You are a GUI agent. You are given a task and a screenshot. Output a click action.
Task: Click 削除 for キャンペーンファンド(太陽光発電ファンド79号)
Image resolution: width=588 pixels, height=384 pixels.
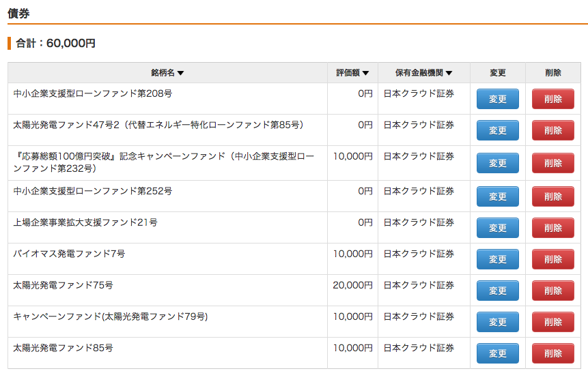tap(553, 322)
